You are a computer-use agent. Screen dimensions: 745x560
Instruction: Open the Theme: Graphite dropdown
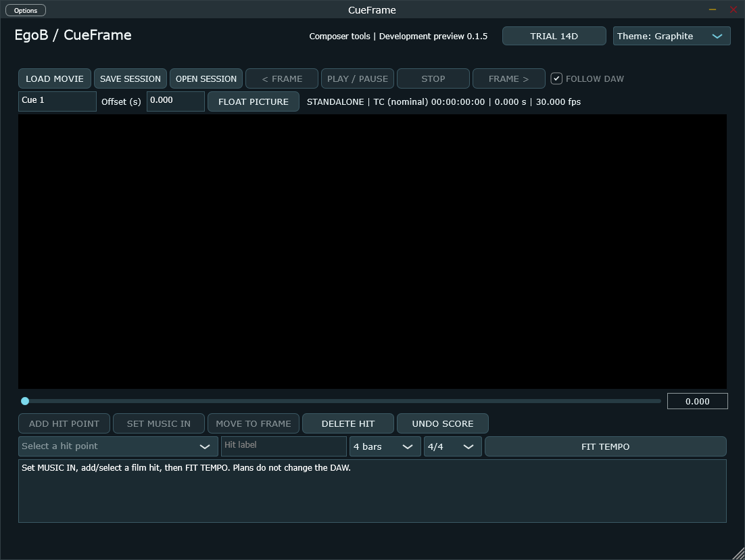[671, 36]
